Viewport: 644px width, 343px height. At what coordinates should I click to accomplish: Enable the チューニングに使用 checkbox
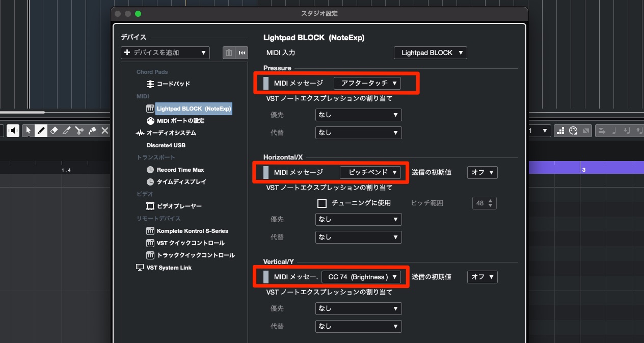[x=322, y=203]
